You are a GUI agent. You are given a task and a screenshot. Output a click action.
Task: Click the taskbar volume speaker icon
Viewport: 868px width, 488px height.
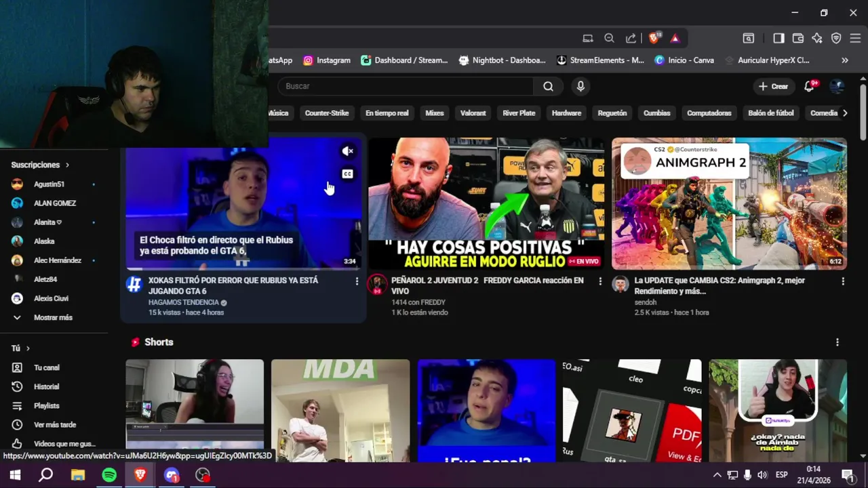[762, 475]
